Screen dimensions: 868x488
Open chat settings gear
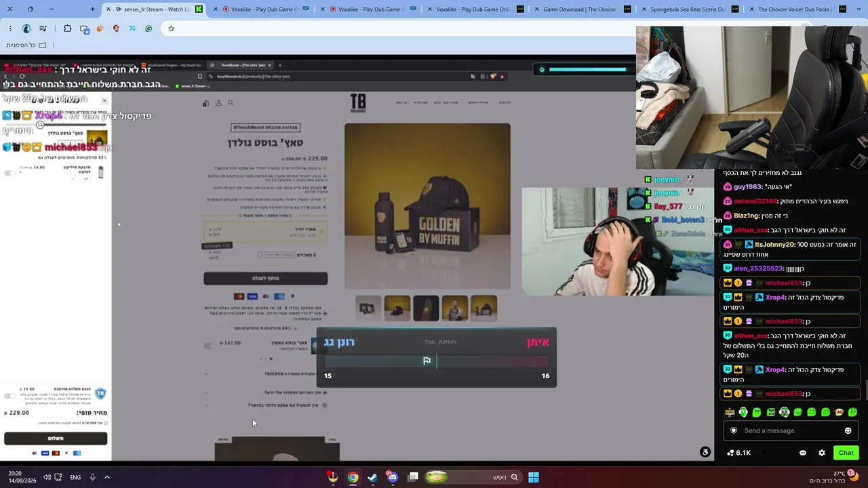click(x=822, y=453)
